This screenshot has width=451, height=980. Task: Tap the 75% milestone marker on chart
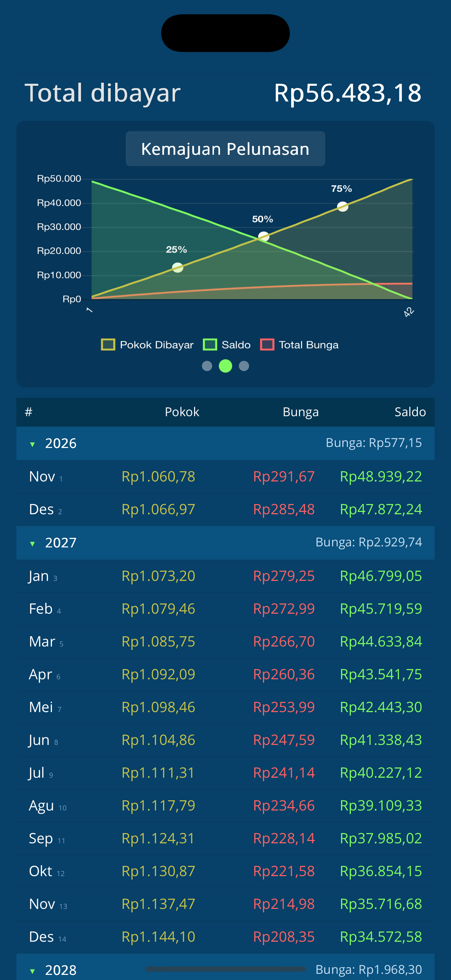pos(343,207)
